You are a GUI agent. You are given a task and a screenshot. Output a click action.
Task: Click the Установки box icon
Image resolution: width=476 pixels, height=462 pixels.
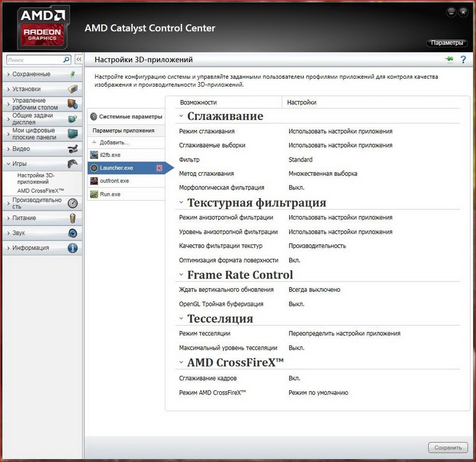[73, 89]
